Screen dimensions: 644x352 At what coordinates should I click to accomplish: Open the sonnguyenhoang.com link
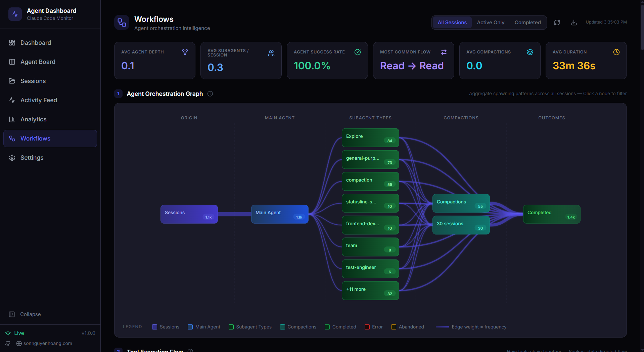pos(48,343)
